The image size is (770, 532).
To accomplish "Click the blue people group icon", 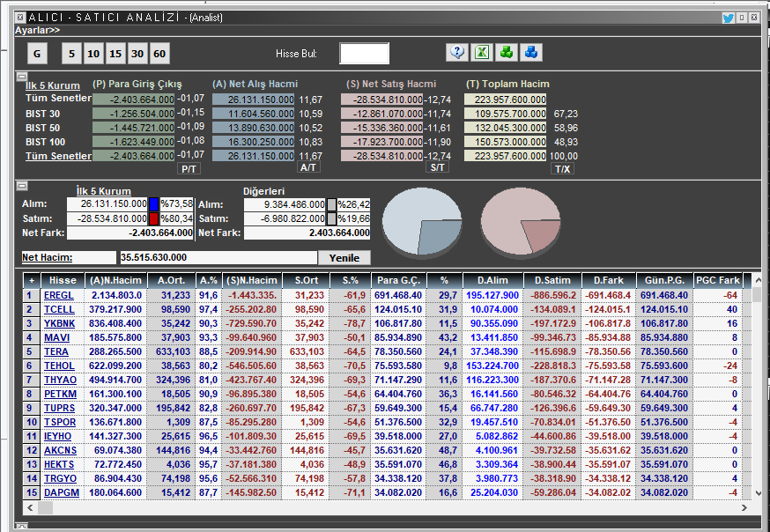I will pyautogui.click(x=531, y=52).
